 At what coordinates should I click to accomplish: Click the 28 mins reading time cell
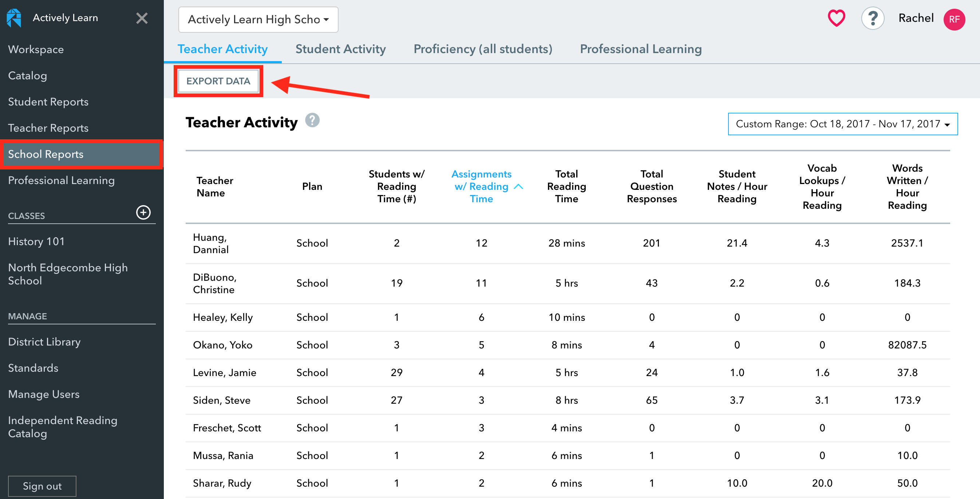point(566,243)
